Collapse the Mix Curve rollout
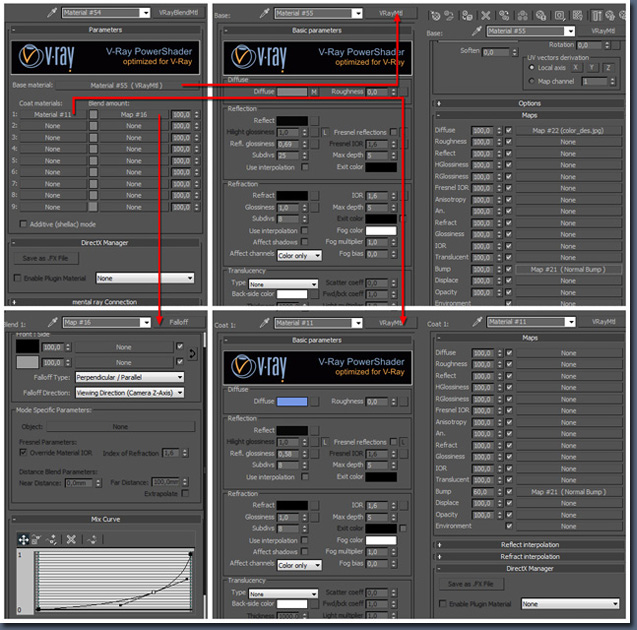 (x=105, y=519)
